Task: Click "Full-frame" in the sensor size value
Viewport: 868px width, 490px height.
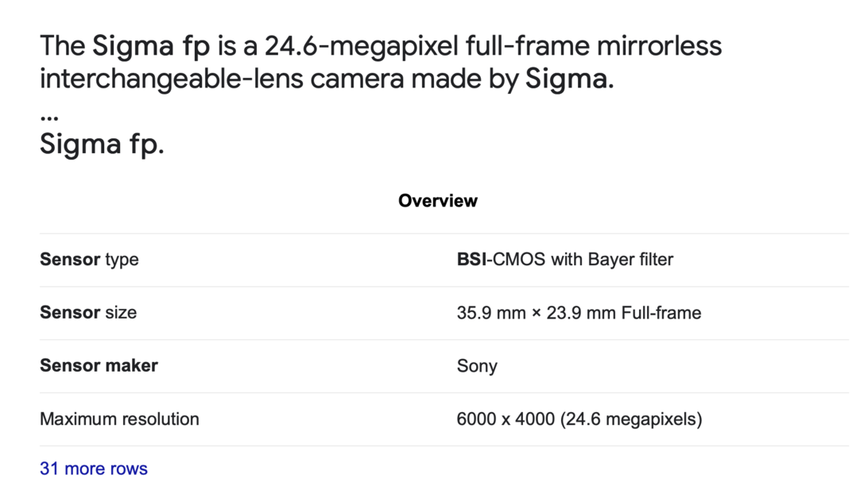Action: 661,313
